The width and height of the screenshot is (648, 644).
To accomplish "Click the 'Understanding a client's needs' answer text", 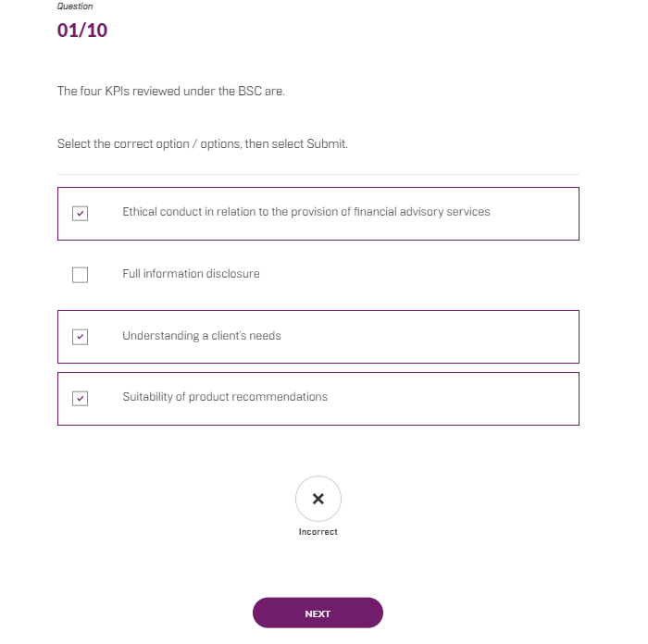I will click(201, 336).
